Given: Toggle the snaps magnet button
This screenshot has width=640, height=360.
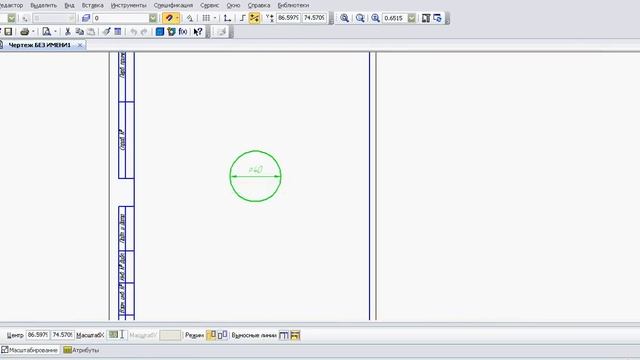Looking at the screenshot, I should [168, 18].
